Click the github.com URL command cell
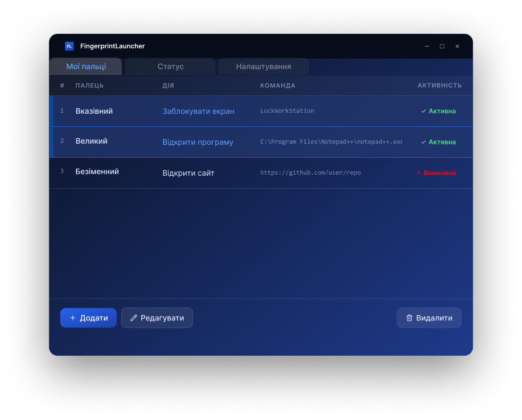Screen dimensions: 522x420 (310, 172)
